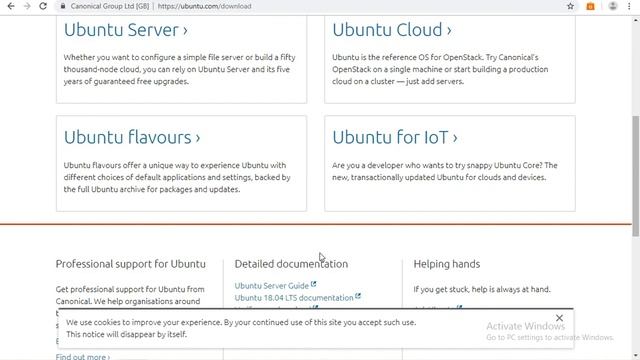The image size is (640, 360).
Task: Reload the ubuntu.com page
Action: (x=43, y=6)
